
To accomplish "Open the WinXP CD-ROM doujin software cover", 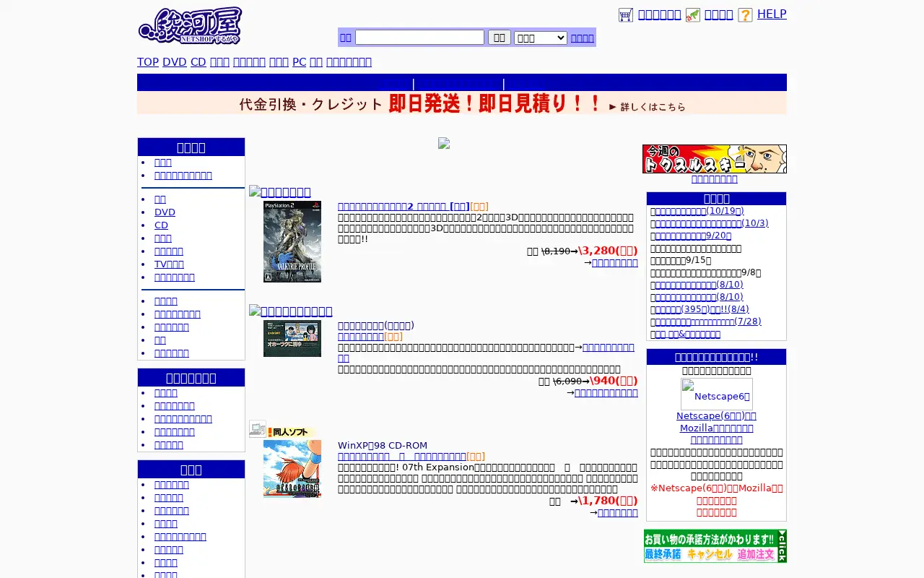I will click(x=292, y=469).
